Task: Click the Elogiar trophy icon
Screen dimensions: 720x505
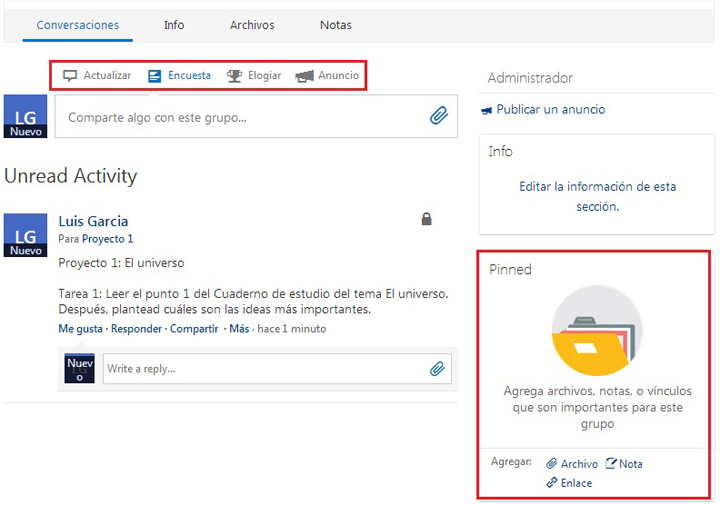Action: [x=234, y=76]
